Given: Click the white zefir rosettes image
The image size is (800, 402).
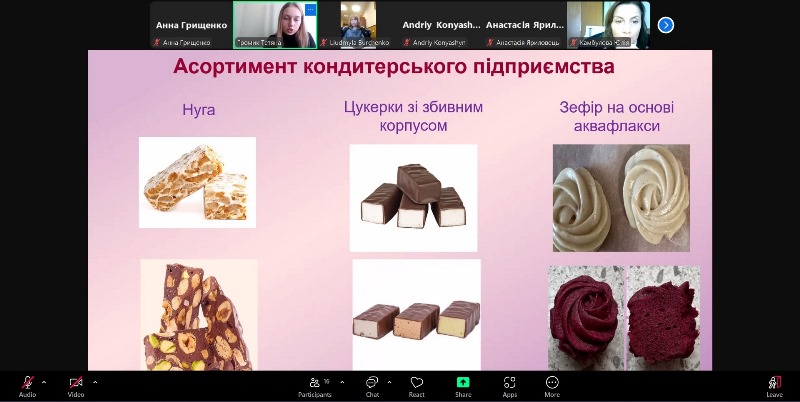Looking at the screenshot, I should click(x=621, y=198).
